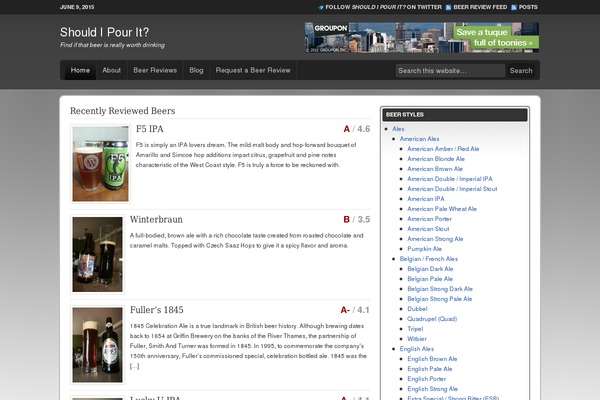Screen dimensions: 600x400
Task: Open Belgian Strong Pale Ale link
Action: click(440, 299)
